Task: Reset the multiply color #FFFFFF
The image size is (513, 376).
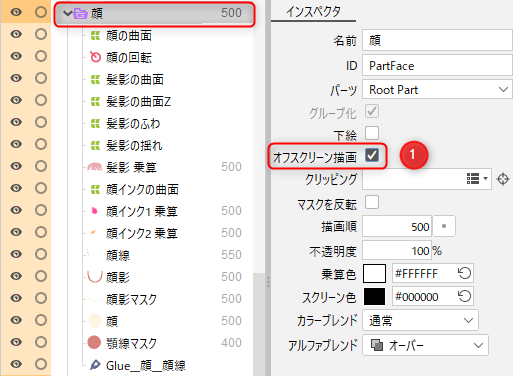Action: 464,273
